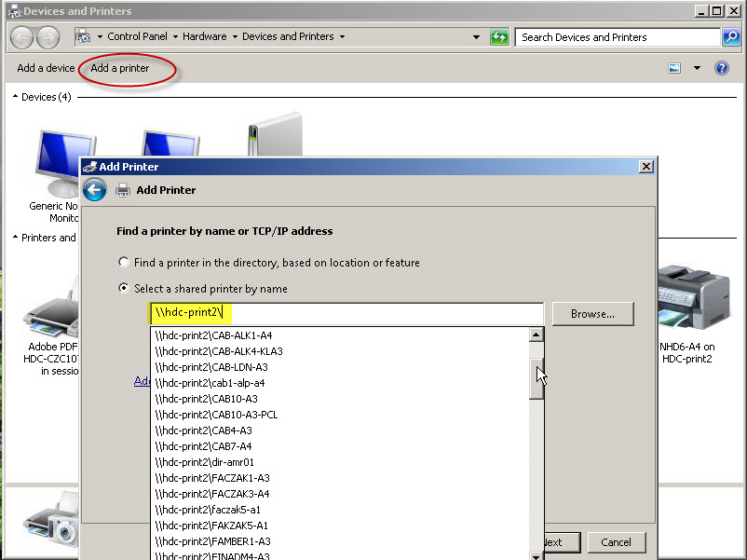The image size is (747, 560).
Task: Open the address bar history dropdown
Action: tap(477, 37)
